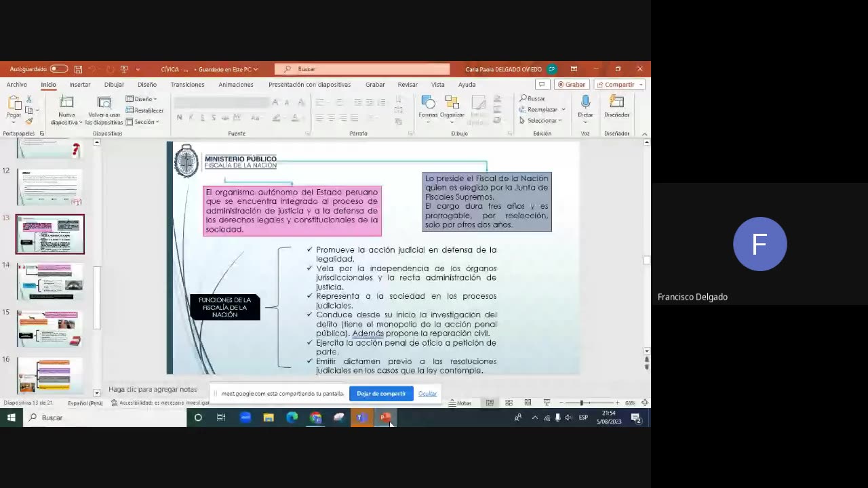Select slide 16 thumbnail
This screenshot has width=868, height=488.
point(50,375)
